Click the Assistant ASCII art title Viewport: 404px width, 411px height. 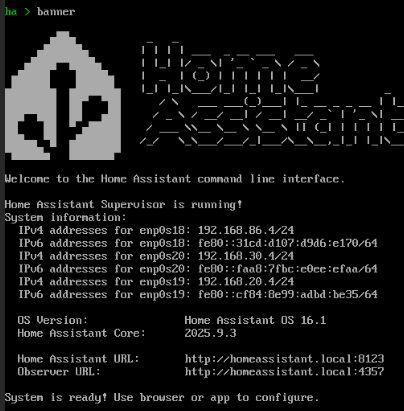(x=272, y=120)
